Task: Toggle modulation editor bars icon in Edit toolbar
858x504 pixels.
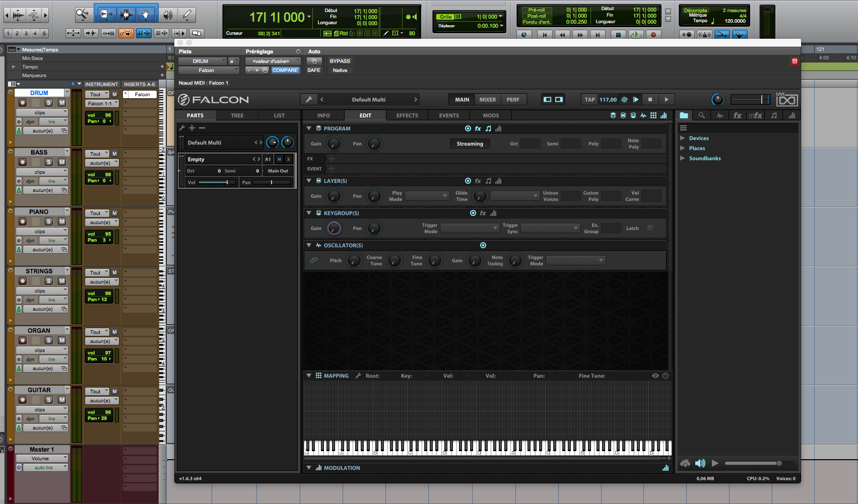Action: [x=664, y=115]
